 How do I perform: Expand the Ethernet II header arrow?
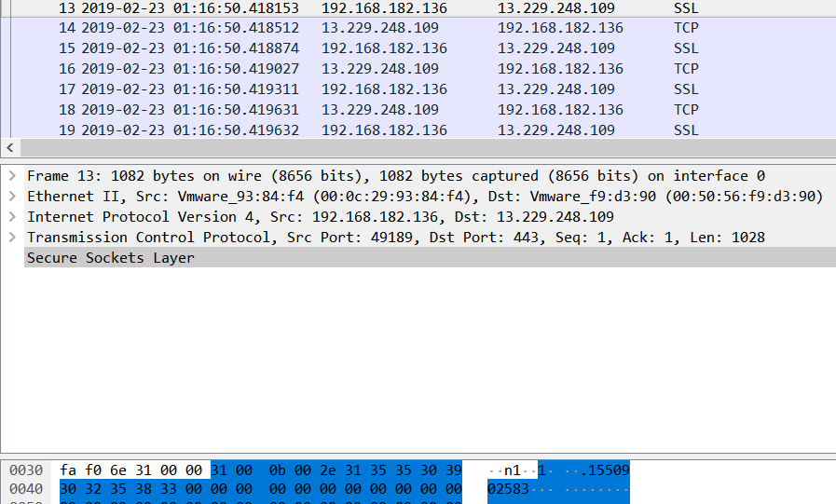(11, 197)
